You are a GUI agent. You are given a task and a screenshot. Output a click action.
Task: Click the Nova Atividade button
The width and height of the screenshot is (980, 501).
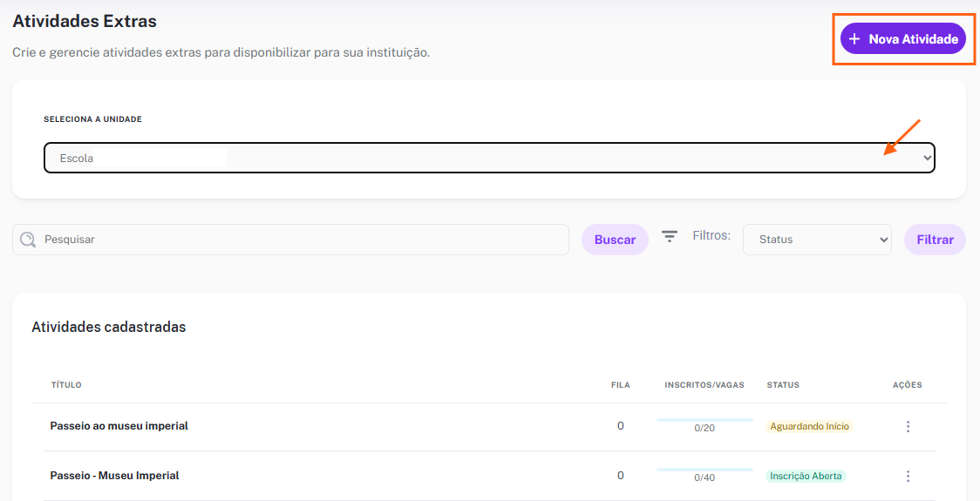point(903,38)
